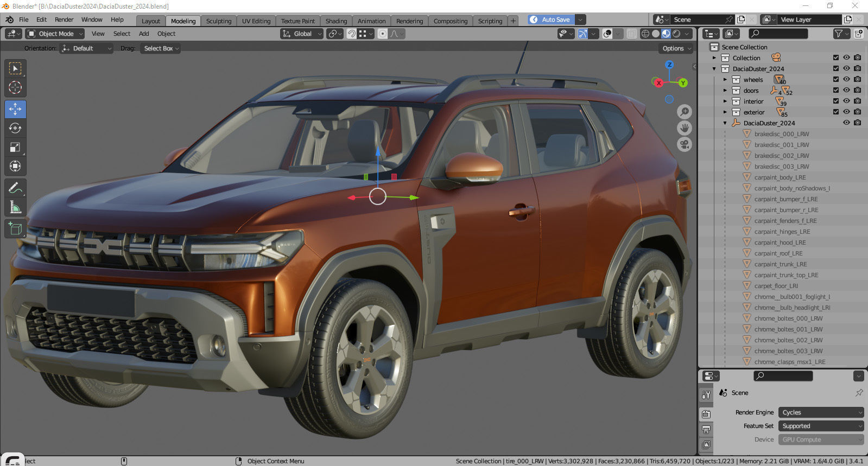This screenshot has height=466, width=868.
Task: Switch to wireframe viewport shading
Action: [645, 34]
